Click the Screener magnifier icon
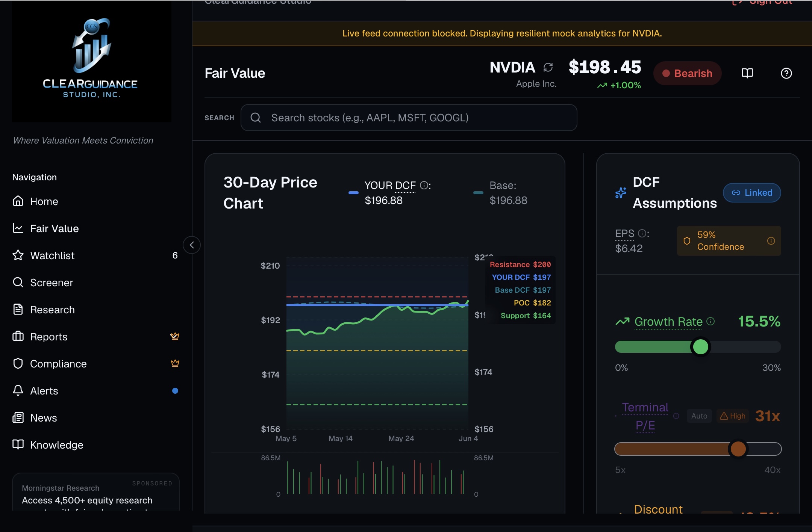The width and height of the screenshot is (812, 532). click(x=18, y=282)
